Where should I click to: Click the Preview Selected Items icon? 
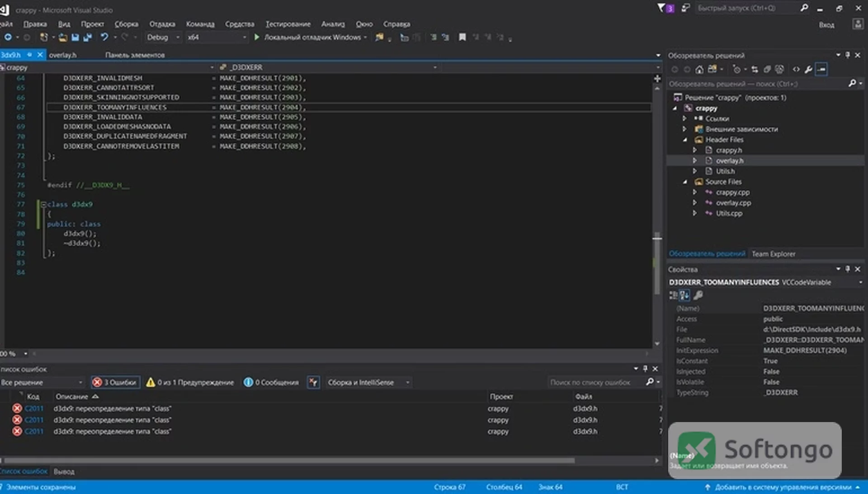[x=821, y=69]
